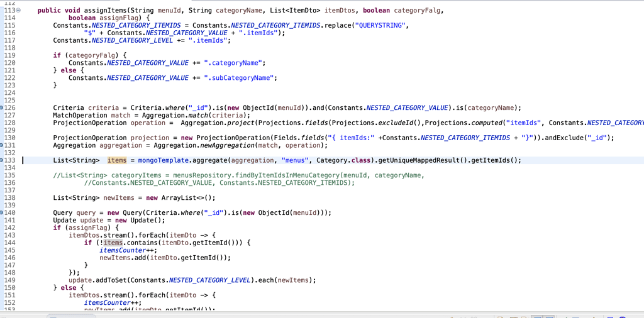The width and height of the screenshot is (644, 318).
Task: Click the criteria variable declaration on line 126
Action: (x=103, y=108)
